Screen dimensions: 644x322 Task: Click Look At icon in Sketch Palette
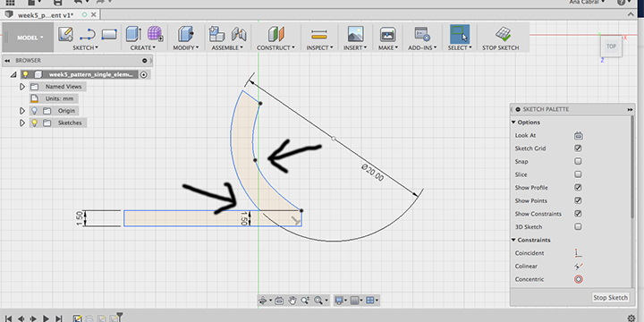579,136
